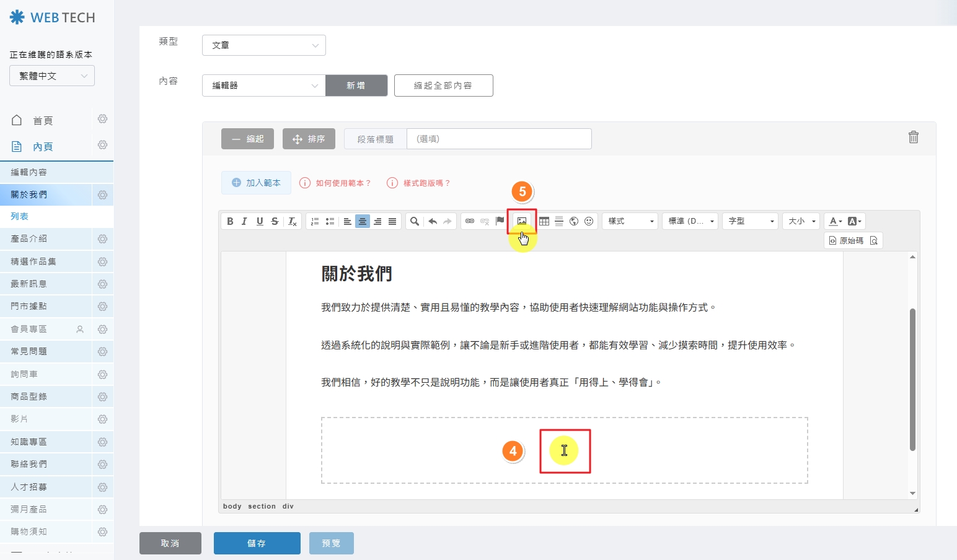Insert a table using the table icon

pos(544,221)
